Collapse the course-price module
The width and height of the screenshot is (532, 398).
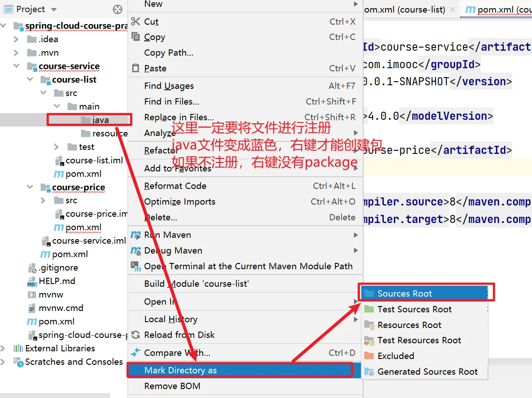tap(30, 187)
